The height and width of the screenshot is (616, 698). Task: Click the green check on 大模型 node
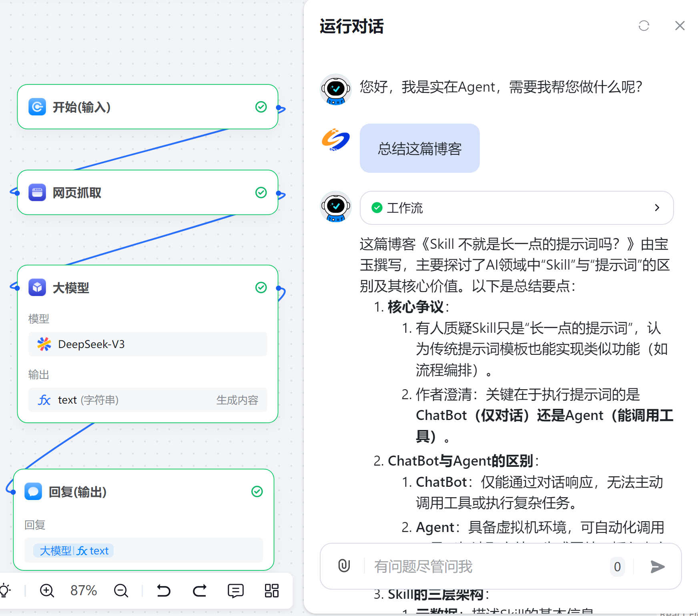click(261, 287)
